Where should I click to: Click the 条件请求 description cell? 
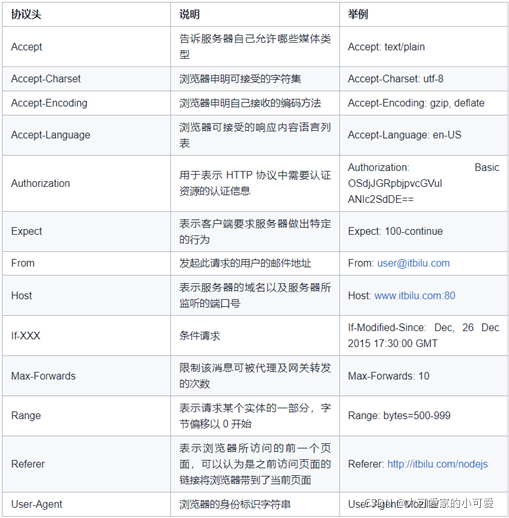[255, 336]
